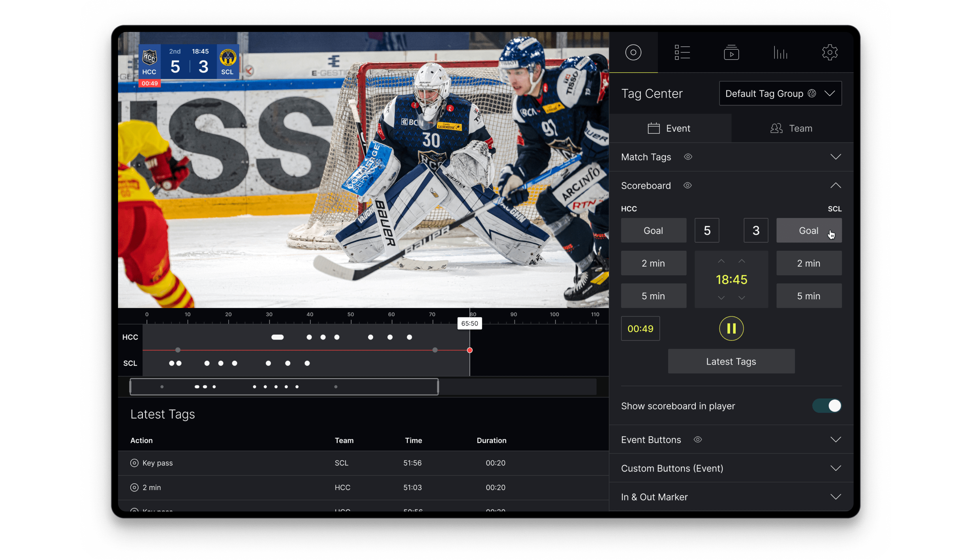Select the Tag Center record icon

[633, 52]
